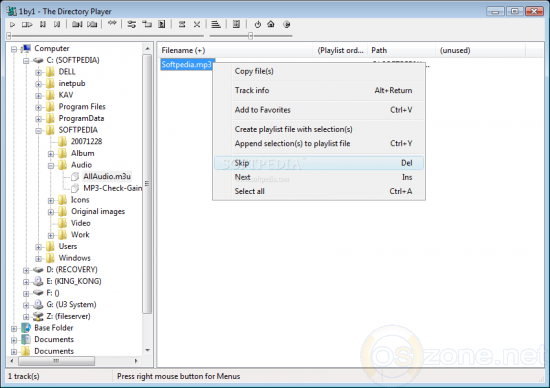Select the 20071228 folder

(86, 142)
